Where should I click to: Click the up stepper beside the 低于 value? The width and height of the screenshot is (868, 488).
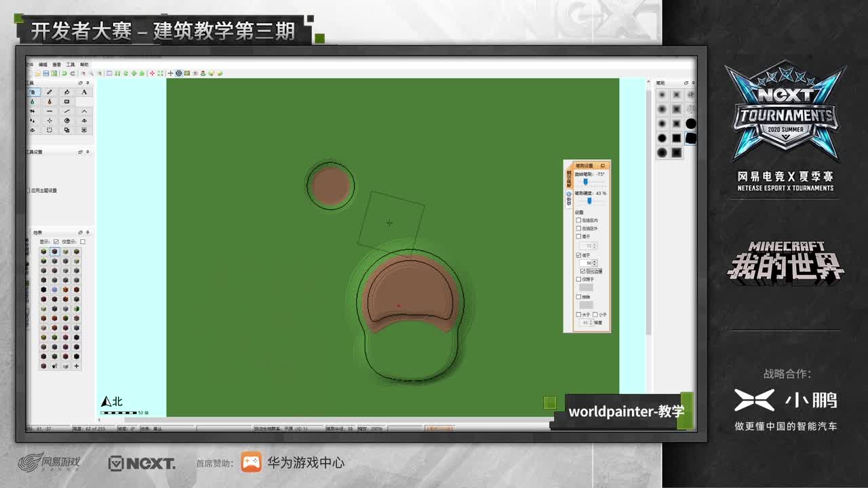594,260
